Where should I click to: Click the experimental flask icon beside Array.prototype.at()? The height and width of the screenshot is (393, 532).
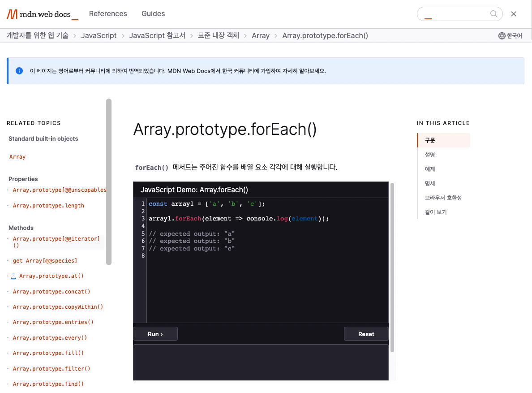[x=13, y=276]
